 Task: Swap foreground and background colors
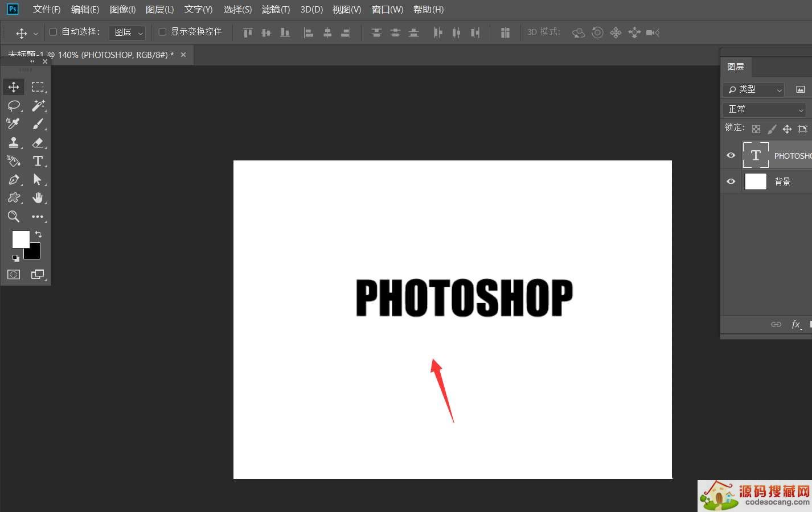tap(38, 234)
